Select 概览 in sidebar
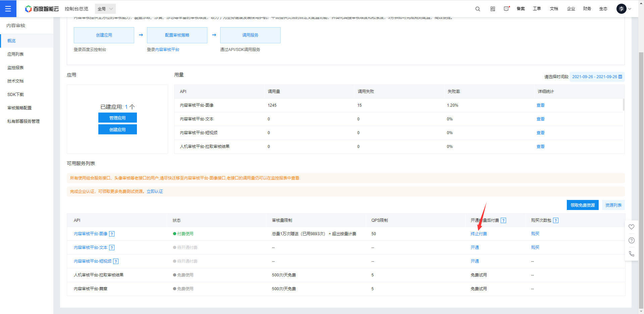Viewport: 644px width, 314px height. click(27, 41)
